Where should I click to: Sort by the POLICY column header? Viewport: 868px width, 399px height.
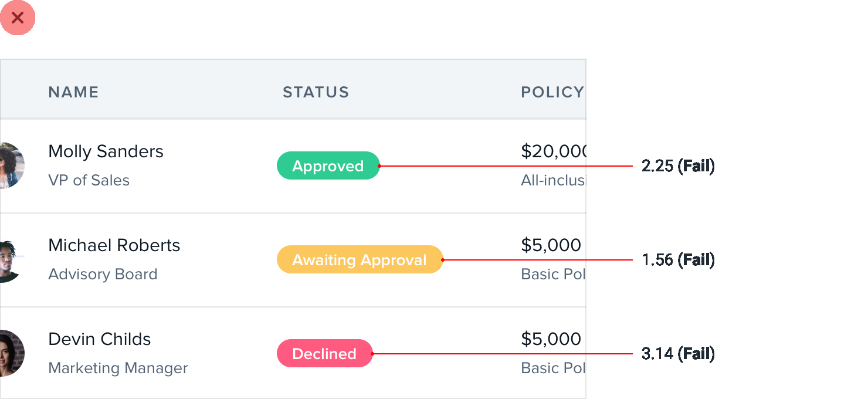(x=552, y=92)
